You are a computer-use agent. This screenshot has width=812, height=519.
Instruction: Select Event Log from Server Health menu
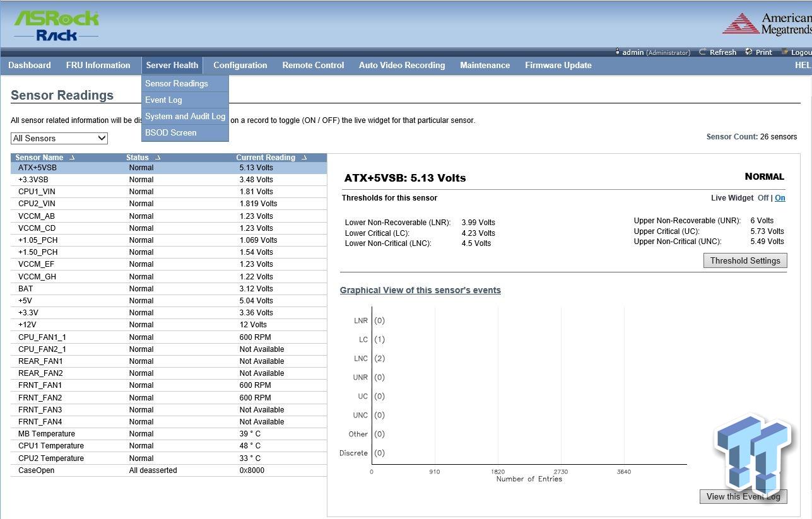pos(163,100)
